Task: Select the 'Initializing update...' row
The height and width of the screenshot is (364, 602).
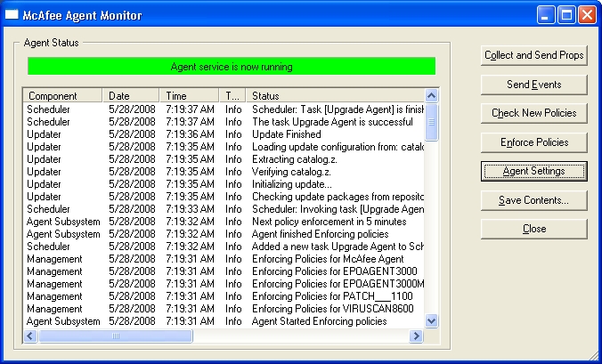Action: [x=224, y=184]
